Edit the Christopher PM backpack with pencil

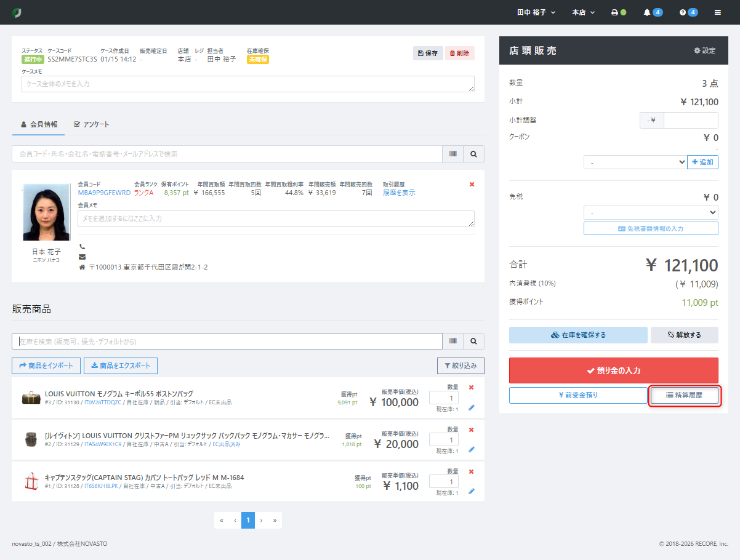tap(472, 449)
